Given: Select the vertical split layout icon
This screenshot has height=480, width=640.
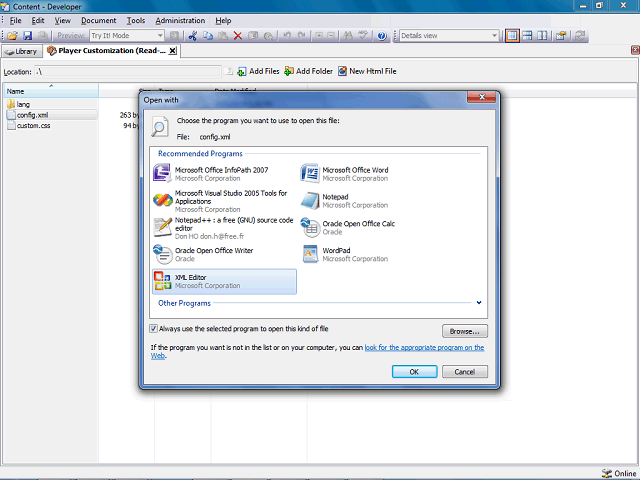Looking at the screenshot, I should tap(542, 36).
